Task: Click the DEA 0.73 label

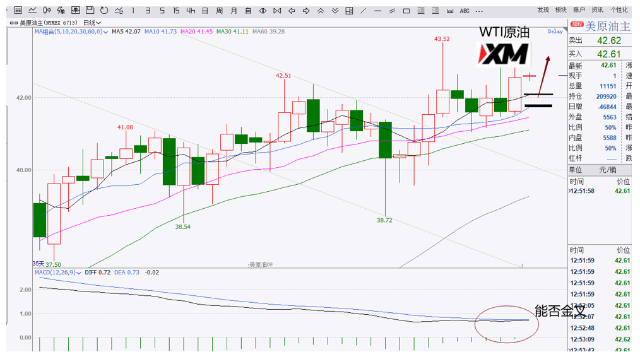Action: pyautogui.click(x=126, y=272)
